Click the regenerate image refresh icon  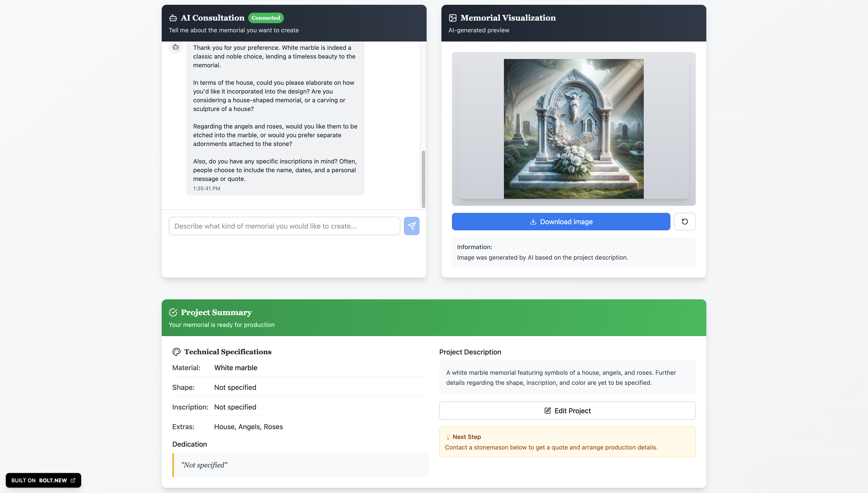coord(684,221)
